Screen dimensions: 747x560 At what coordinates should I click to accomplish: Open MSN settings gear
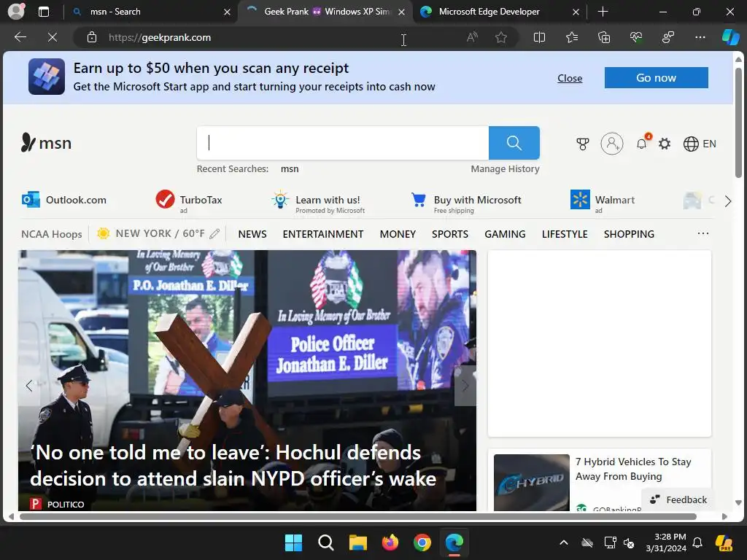[x=664, y=144]
